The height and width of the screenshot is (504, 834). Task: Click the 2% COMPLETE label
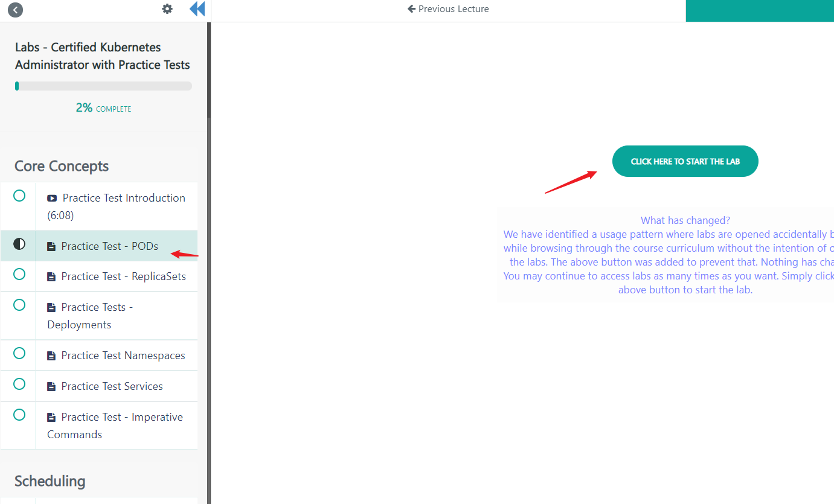point(103,108)
